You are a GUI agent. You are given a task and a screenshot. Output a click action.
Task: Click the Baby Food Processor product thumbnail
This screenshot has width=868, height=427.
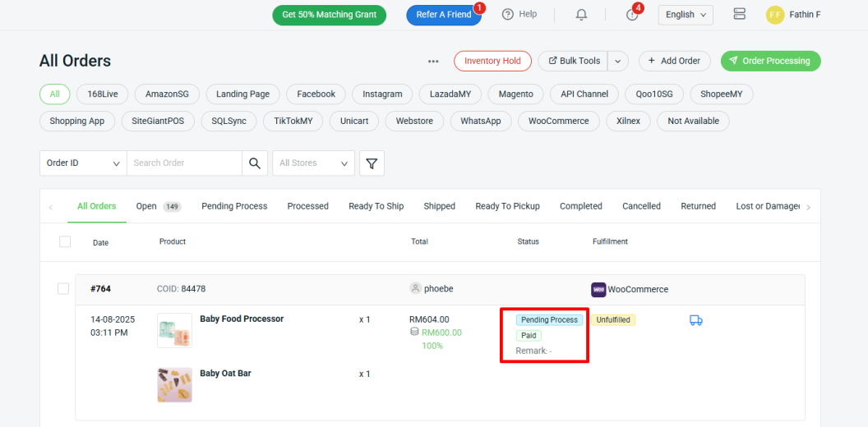[174, 330]
